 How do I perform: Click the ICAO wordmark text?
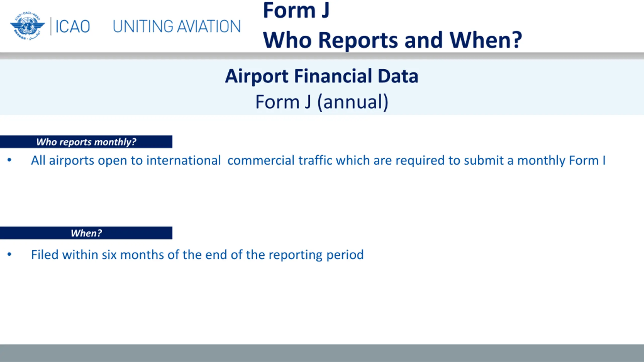pos(72,26)
